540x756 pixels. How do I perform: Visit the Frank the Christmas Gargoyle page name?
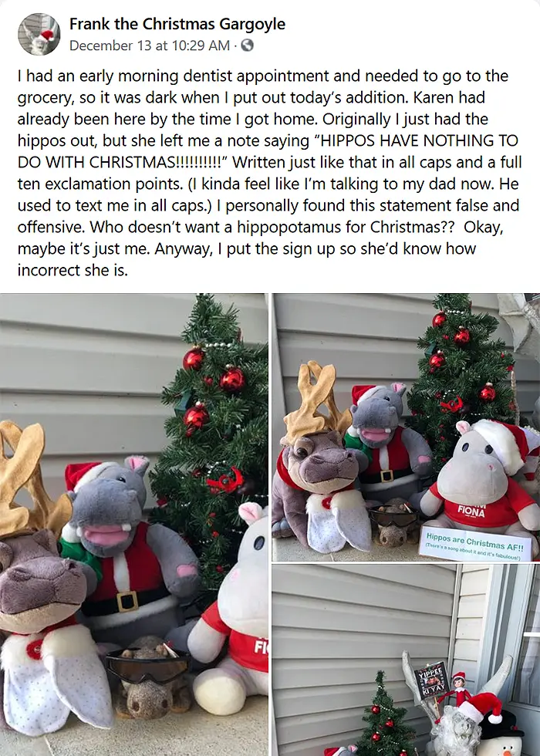tap(177, 24)
